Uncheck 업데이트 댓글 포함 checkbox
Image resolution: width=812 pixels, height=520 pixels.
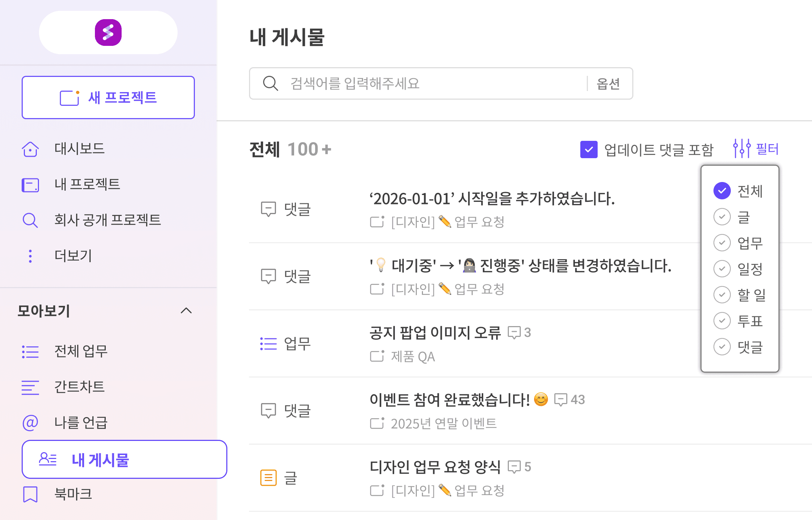click(589, 149)
